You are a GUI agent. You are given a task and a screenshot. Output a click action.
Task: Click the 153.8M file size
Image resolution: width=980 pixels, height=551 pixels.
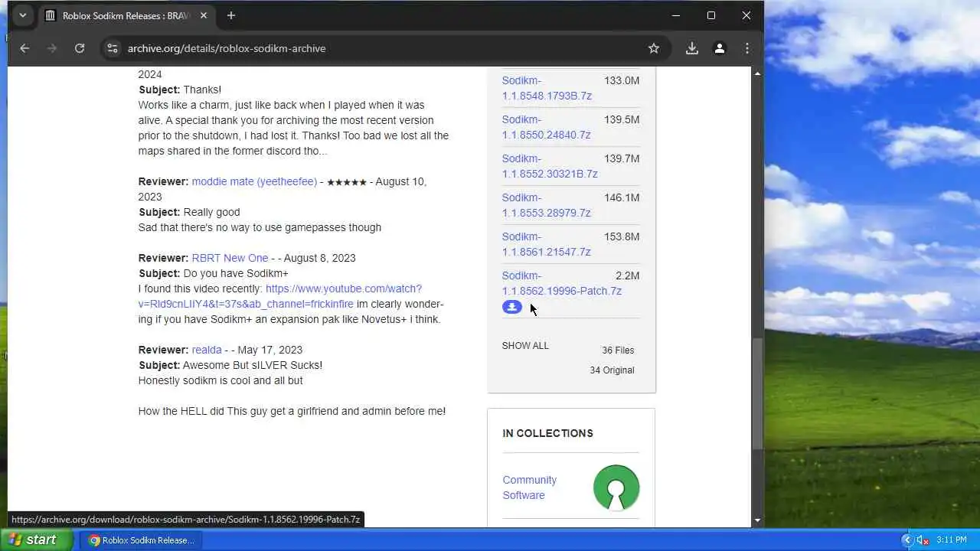pos(622,236)
